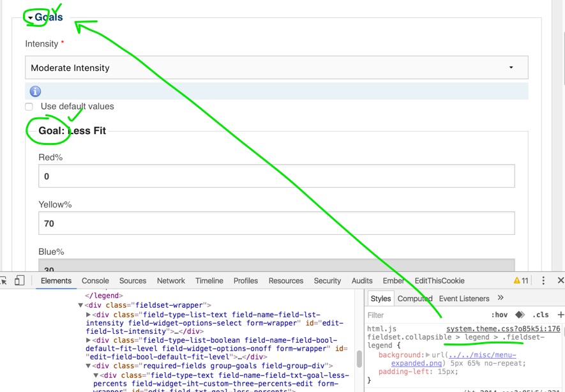The width and height of the screenshot is (565, 392).
Task: Check the Use default values checkbox
Action: coord(29,107)
